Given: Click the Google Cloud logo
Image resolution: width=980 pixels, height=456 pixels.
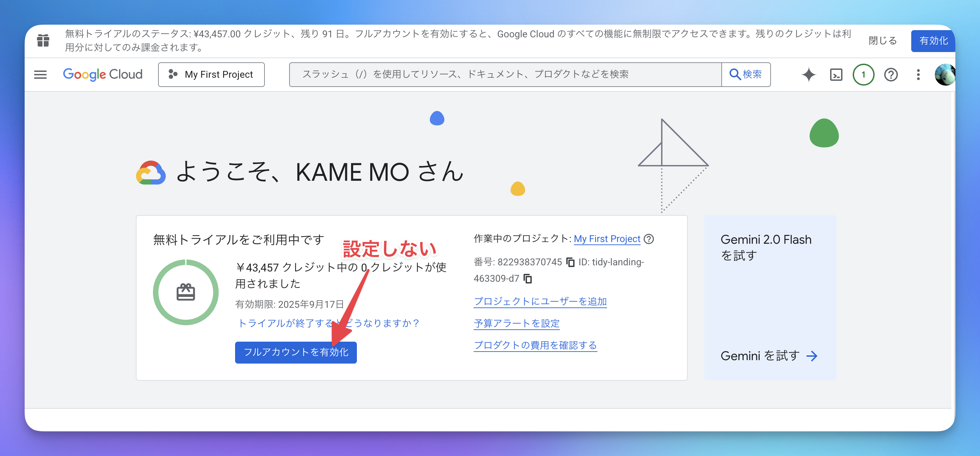Looking at the screenshot, I should pyautogui.click(x=103, y=75).
